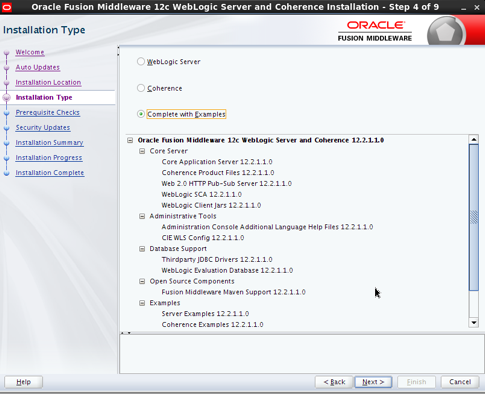The width and height of the screenshot is (485, 394).
Task: Choose the Coherence installation type
Action: (x=141, y=88)
